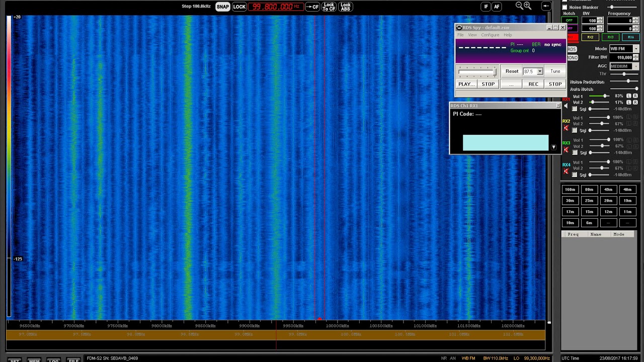Screen dimensions: 644x362
Task: Select the 40m band button
Action: [627, 190]
